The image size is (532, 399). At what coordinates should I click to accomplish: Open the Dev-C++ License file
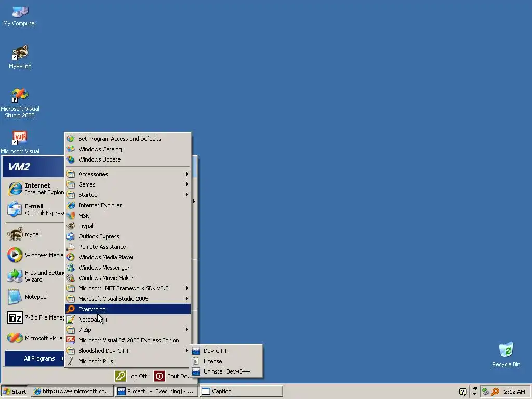pos(227,362)
